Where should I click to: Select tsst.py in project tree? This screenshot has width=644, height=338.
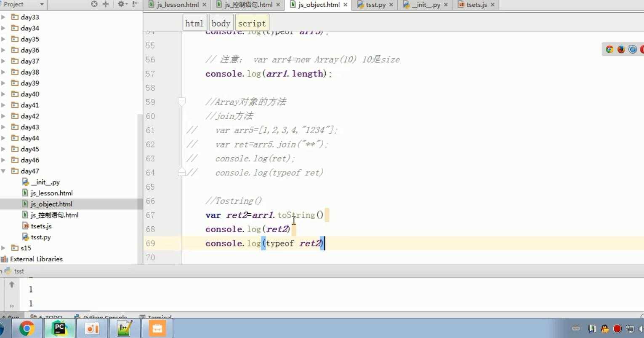pyautogui.click(x=41, y=237)
